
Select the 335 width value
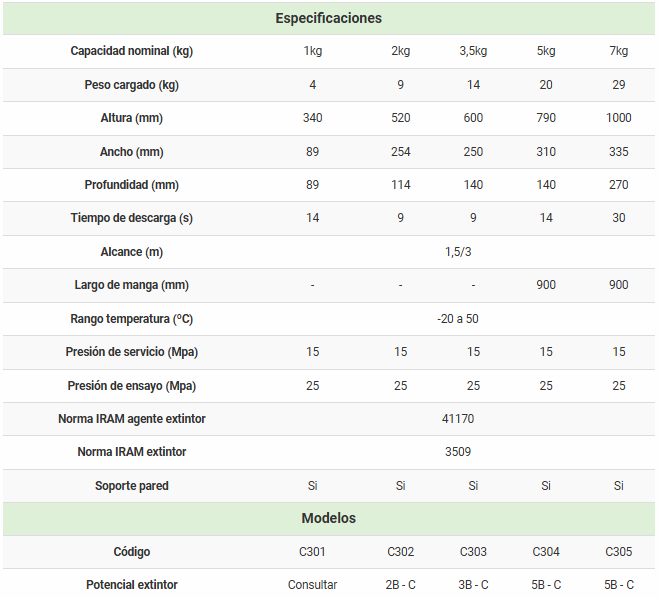[619, 152]
